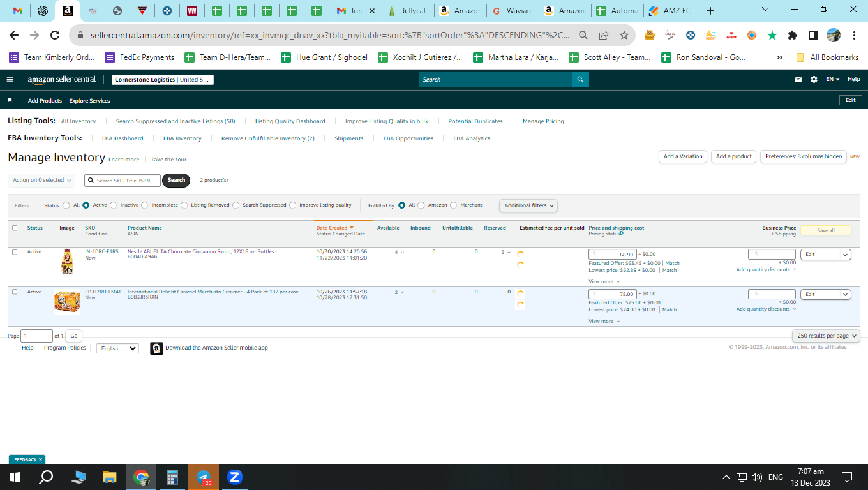Open the 250 results per page dropdown

coord(827,336)
